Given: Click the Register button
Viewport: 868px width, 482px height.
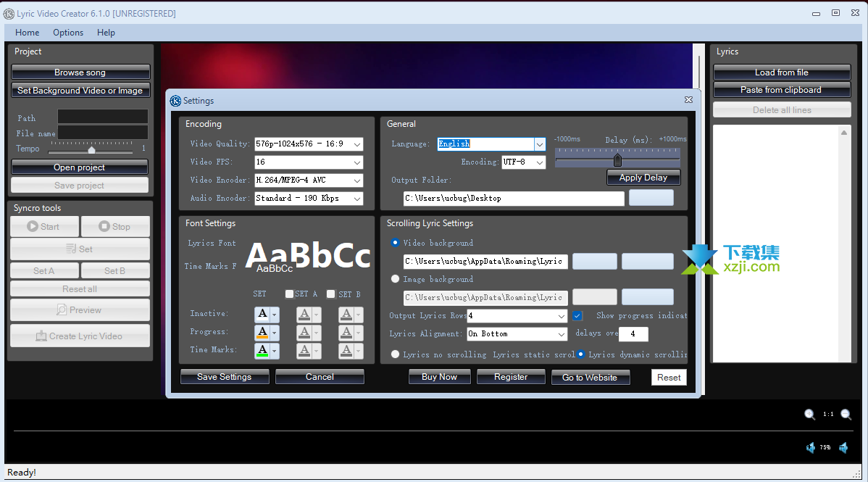Looking at the screenshot, I should tap(510, 377).
